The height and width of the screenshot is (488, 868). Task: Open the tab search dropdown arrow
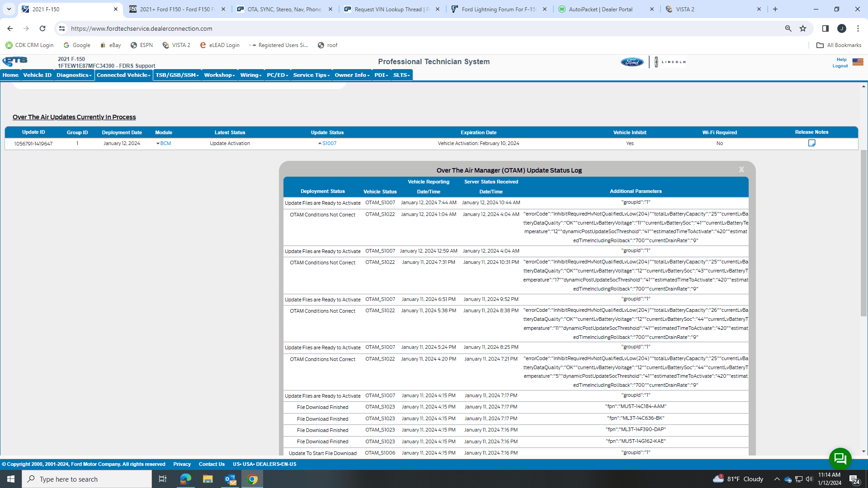(x=9, y=9)
